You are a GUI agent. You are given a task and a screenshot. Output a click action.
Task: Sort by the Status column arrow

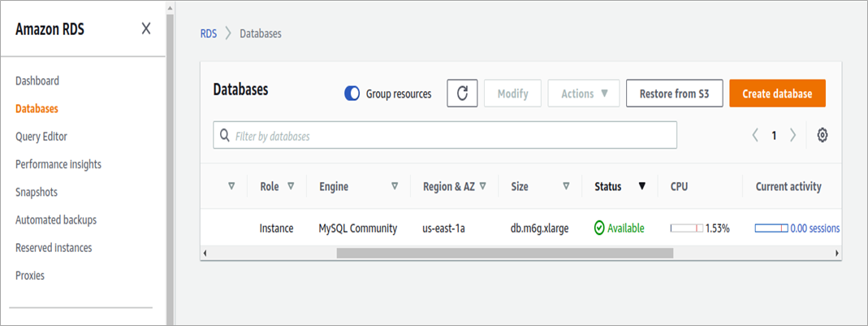[642, 186]
